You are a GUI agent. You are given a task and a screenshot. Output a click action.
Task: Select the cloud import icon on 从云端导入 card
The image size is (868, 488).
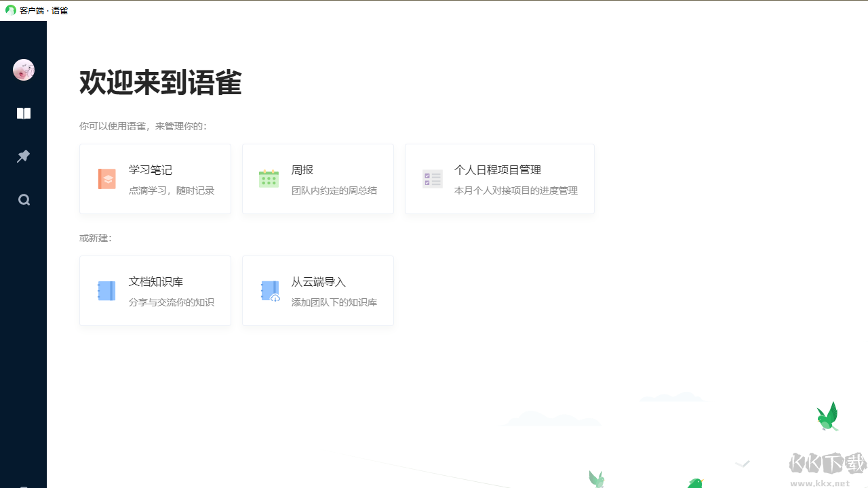click(269, 290)
